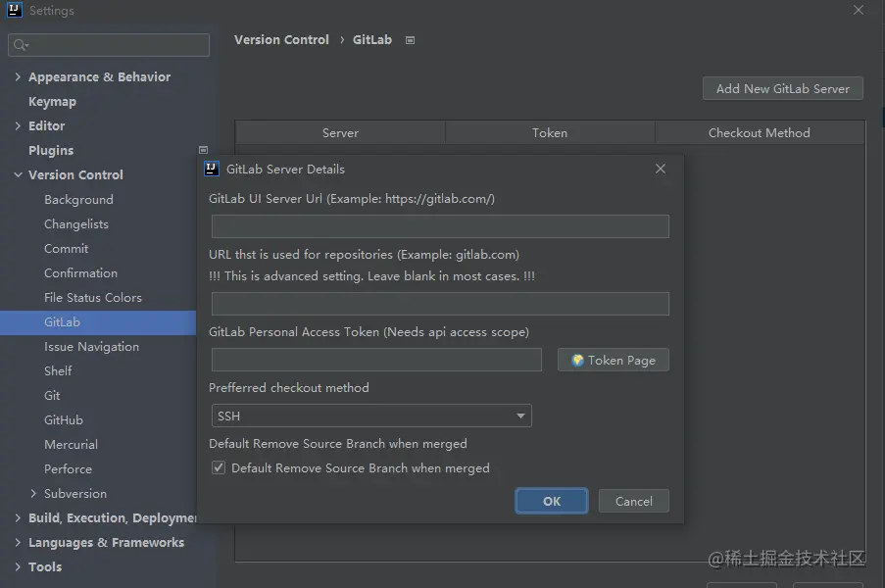Click the project-level icon beside GitLab breadcrumb
The width and height of the screenshot is (885, 588).
[411, 40]
